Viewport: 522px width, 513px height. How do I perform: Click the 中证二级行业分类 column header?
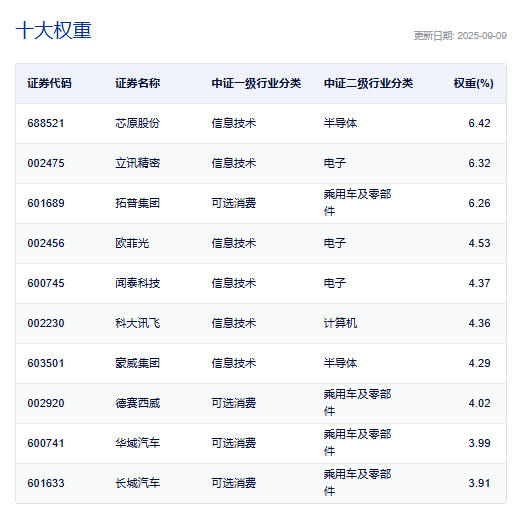[x=368, y=83]
